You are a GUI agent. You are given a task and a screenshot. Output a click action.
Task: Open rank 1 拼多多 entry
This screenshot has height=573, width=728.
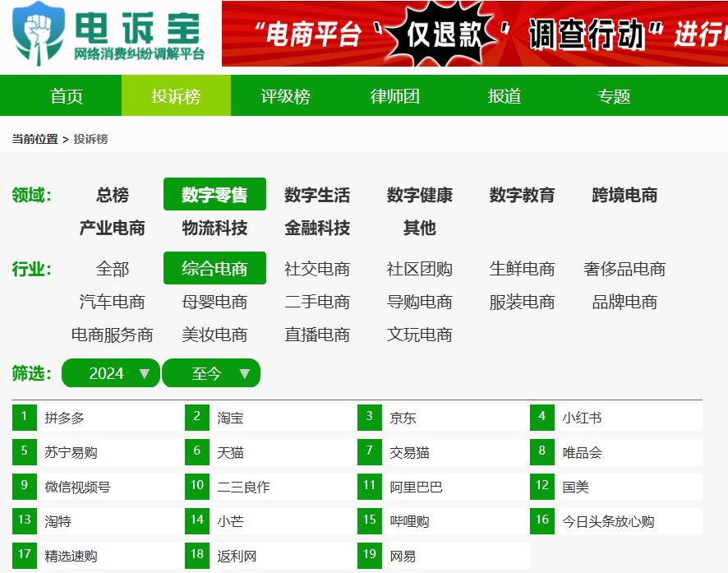coord(99,418)
